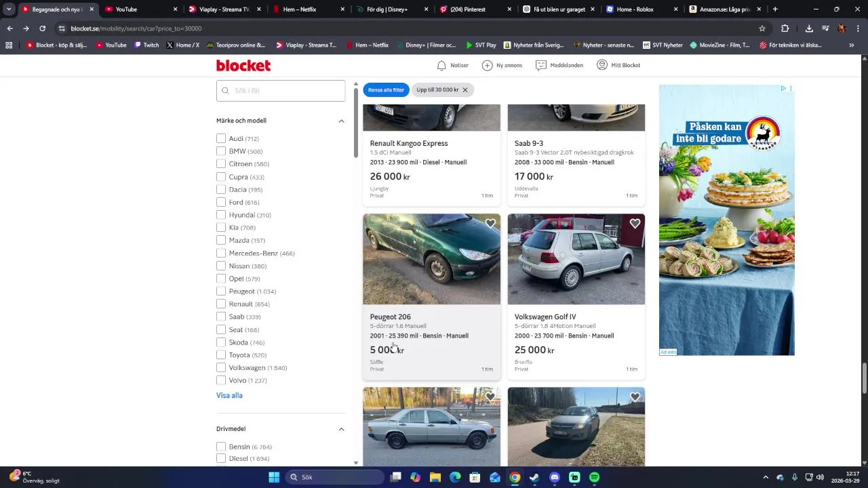This screenshot has width=868, height=488.
Task: Open Twitch bookmark
Action: pos(146,45)
